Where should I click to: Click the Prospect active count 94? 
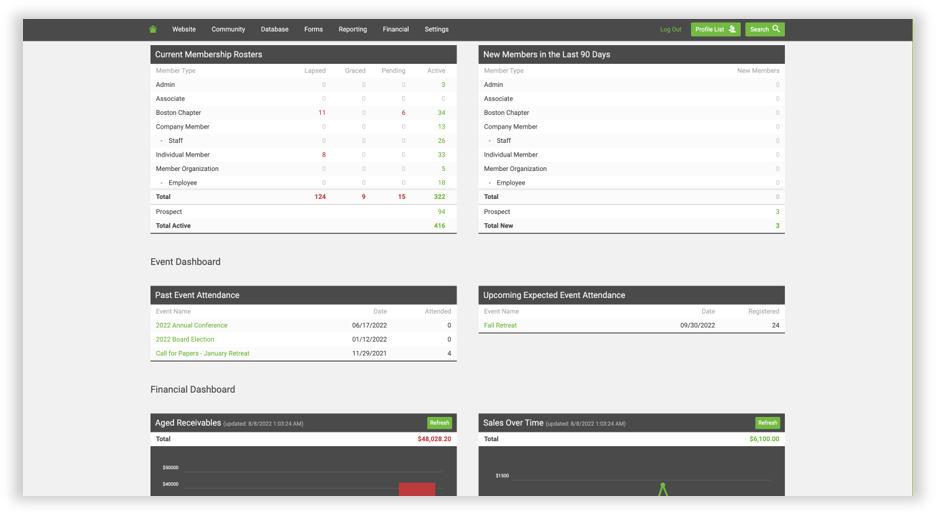click(x=441, y=212)
